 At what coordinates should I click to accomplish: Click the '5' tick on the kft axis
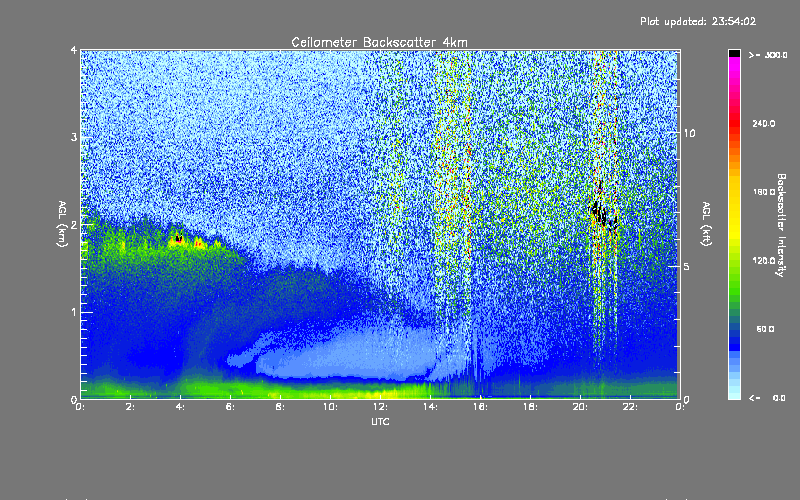click(687, 266)
